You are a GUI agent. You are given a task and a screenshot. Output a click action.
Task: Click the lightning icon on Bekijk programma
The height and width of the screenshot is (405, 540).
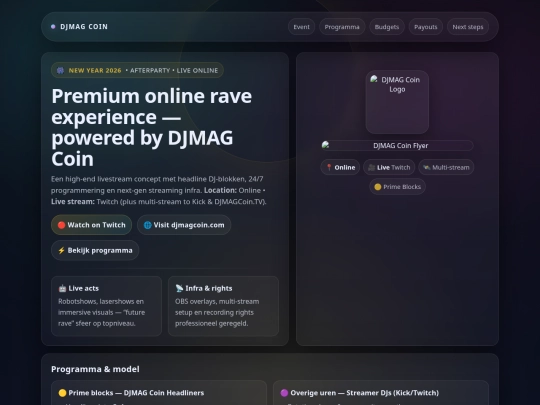click(x=61, y=250)
